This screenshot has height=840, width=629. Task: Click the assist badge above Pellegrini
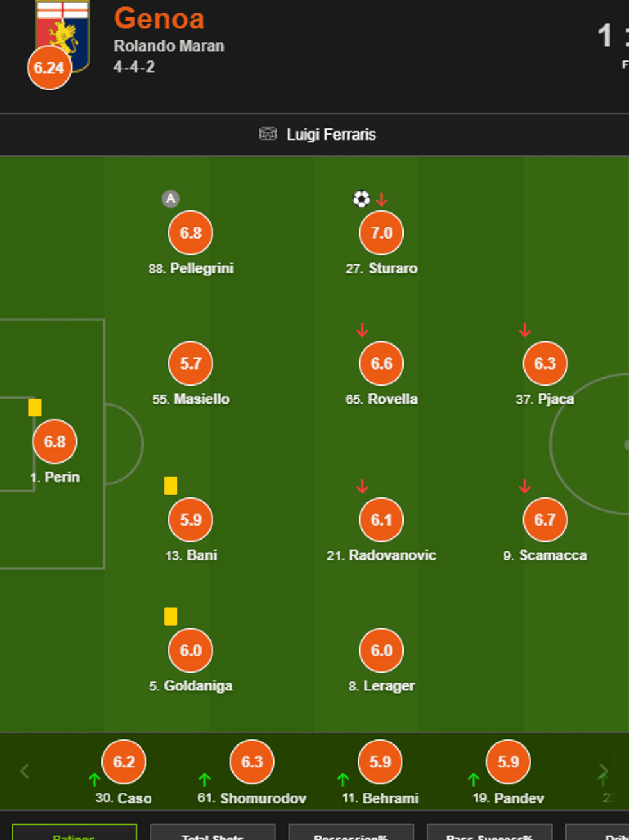(170, 199)
